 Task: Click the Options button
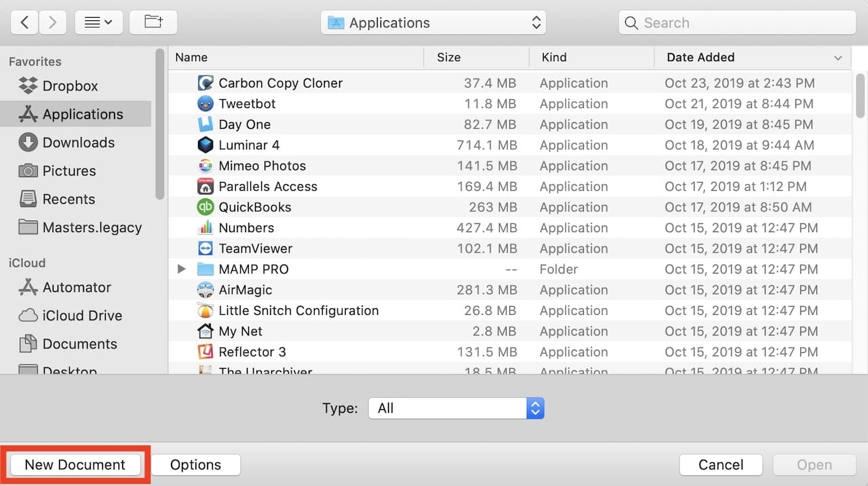coord(195,465)
